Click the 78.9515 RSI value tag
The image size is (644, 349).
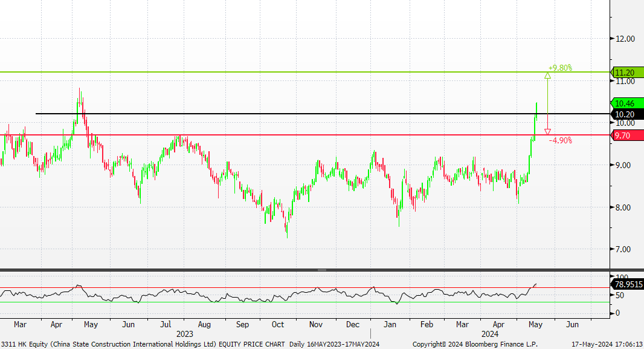[627, 284]
